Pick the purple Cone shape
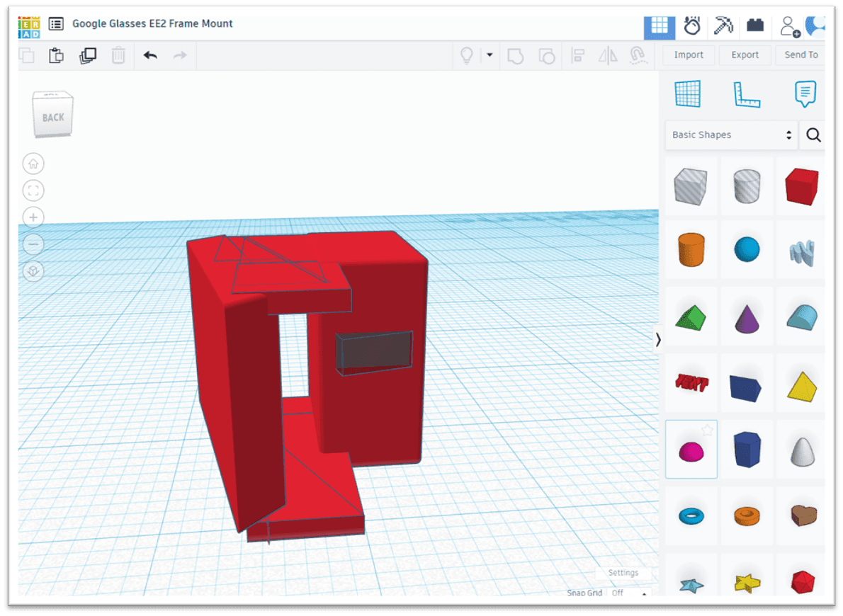The width and height of the screenshot is (843, 616). point(747,319)
